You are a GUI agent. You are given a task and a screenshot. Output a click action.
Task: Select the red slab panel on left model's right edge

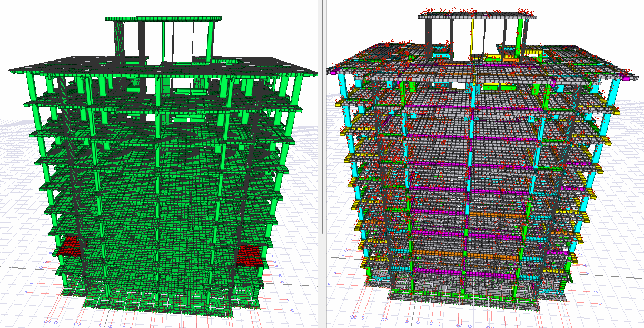point(251,256)
